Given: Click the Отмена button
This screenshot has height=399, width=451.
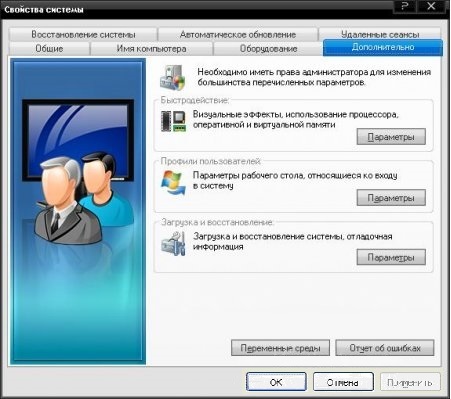Looking at the screenshot, I should 343,382.
